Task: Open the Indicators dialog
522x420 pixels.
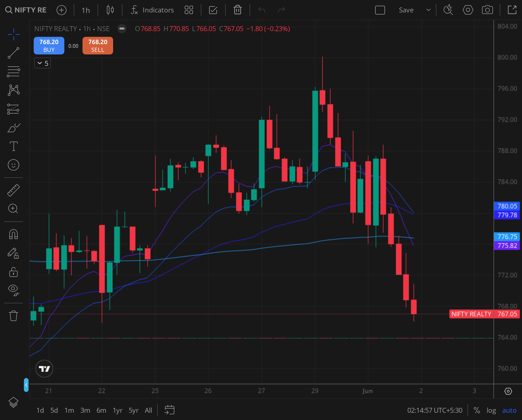Action: pyautogui.click(x=152, y=10)
